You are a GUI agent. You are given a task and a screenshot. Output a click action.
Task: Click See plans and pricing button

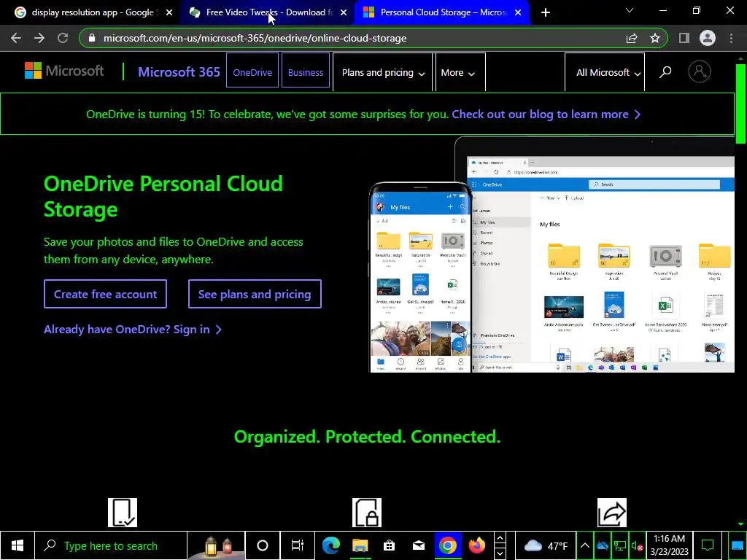coord(255,294)
